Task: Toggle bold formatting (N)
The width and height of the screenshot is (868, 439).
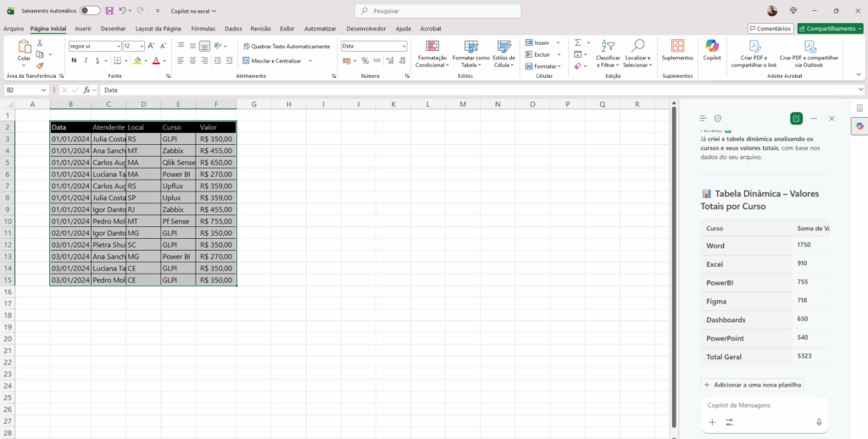Action: (74, 61)
